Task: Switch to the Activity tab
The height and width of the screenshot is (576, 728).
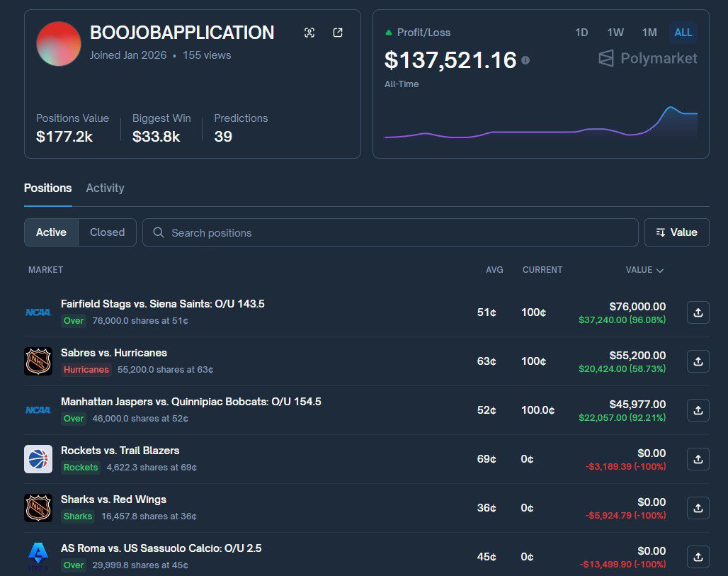Action: [105, 188]
